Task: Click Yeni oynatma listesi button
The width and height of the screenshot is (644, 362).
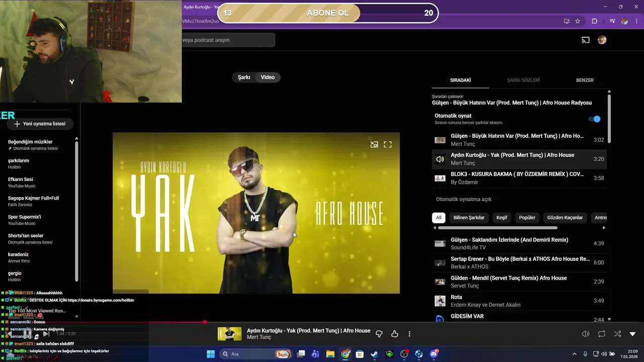Action: pyautogui.click(x=39, y=124)
